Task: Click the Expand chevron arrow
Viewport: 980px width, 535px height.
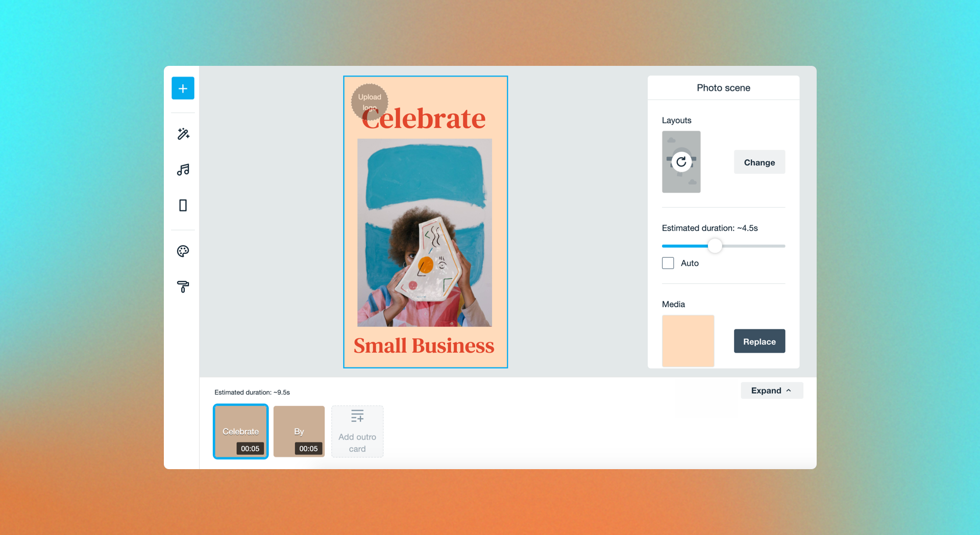Action: 789,391
